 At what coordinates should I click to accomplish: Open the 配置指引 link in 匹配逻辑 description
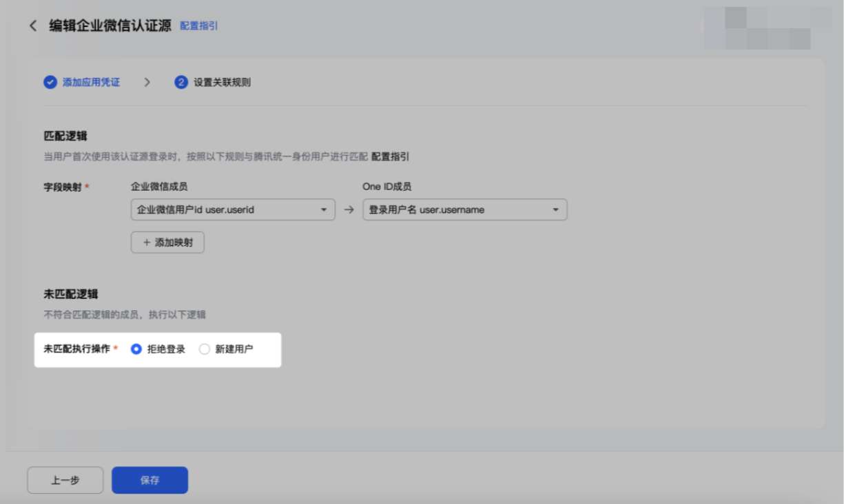[x=390, y=156]
